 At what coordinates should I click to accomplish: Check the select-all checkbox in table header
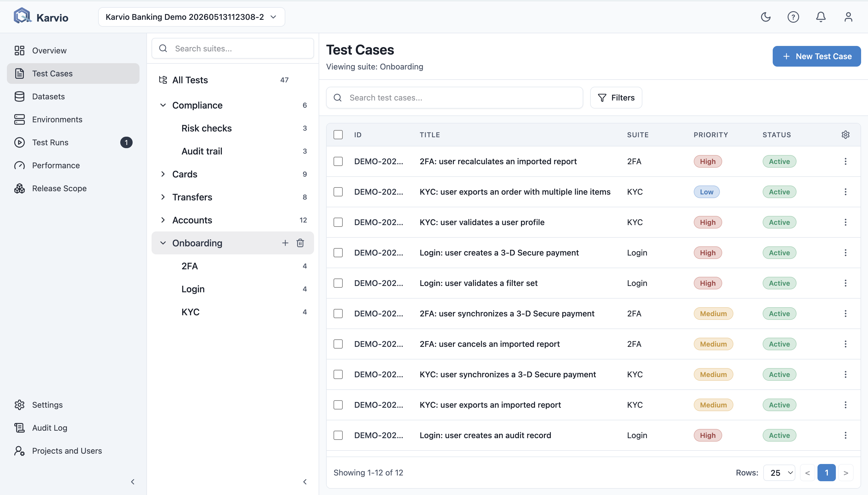[338, 135]
